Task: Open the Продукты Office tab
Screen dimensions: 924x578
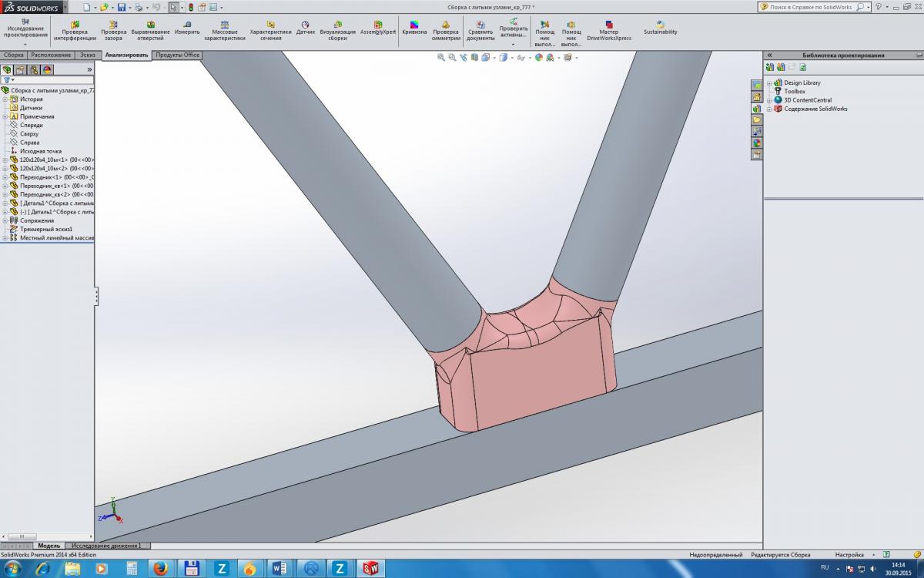Action: 177,55
